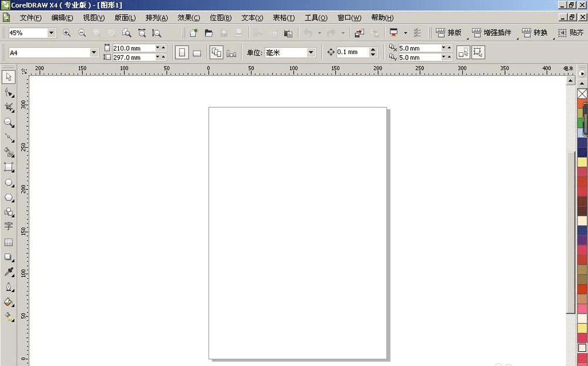Viewport: 588px width, 366px height.
Task: Select the Outline pen tool
Action: click(9, 288)
